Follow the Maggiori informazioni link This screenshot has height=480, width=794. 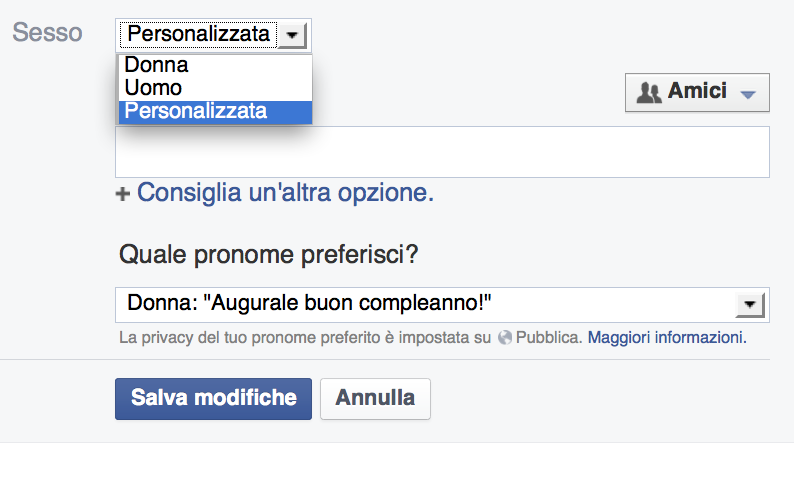pyautogui.click(x=665, y=338)
